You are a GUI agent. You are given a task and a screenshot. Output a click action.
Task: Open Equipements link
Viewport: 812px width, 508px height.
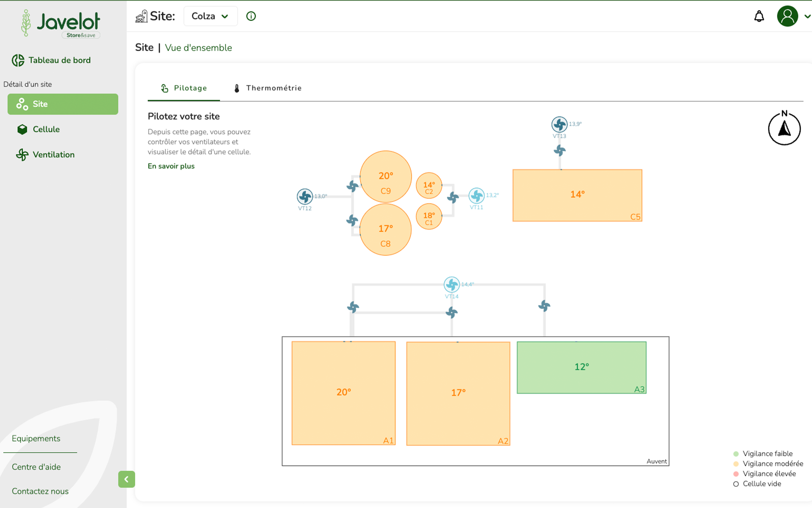[x=36, y=438]
